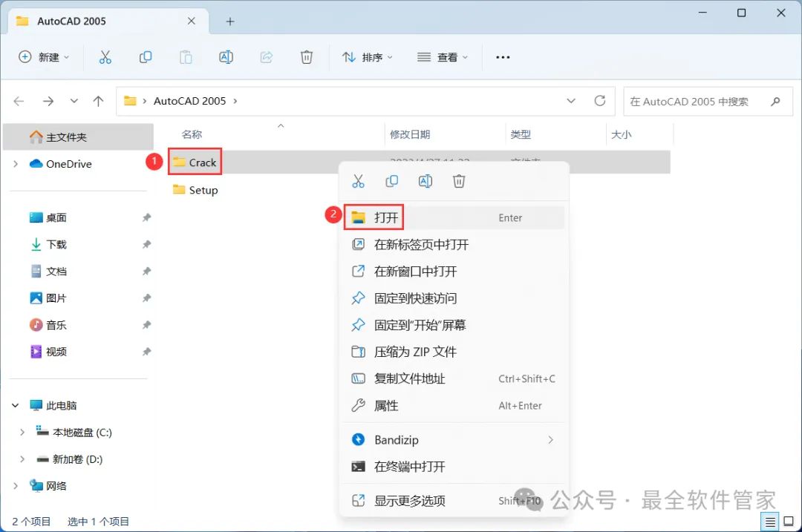The width and height of the screenshot is (802, 532).
Task: Click Delete icon in the context menu
Action: click(x=459, y=182)
